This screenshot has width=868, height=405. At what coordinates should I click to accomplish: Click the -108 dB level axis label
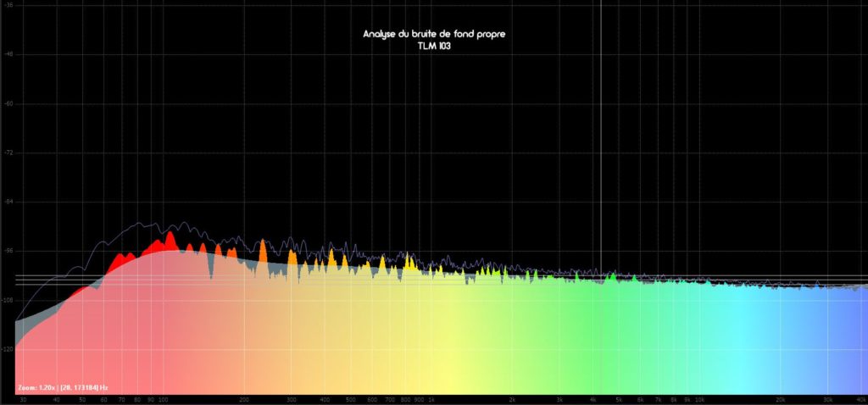8,301
